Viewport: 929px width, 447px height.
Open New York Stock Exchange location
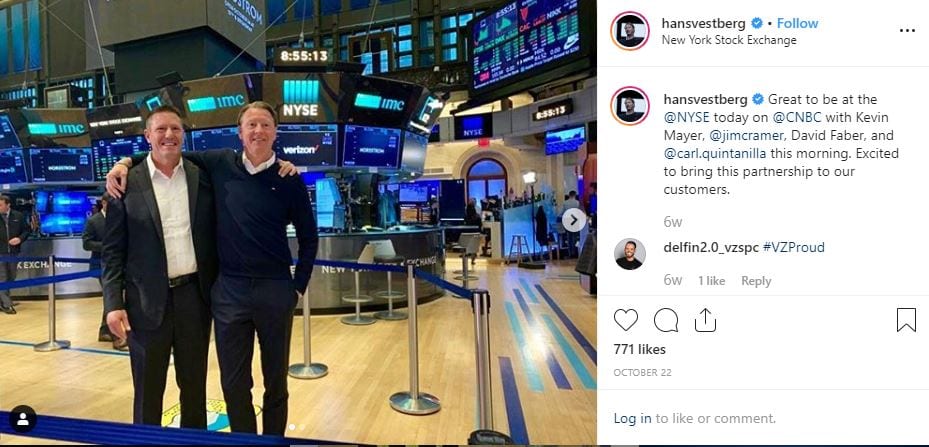729,40
